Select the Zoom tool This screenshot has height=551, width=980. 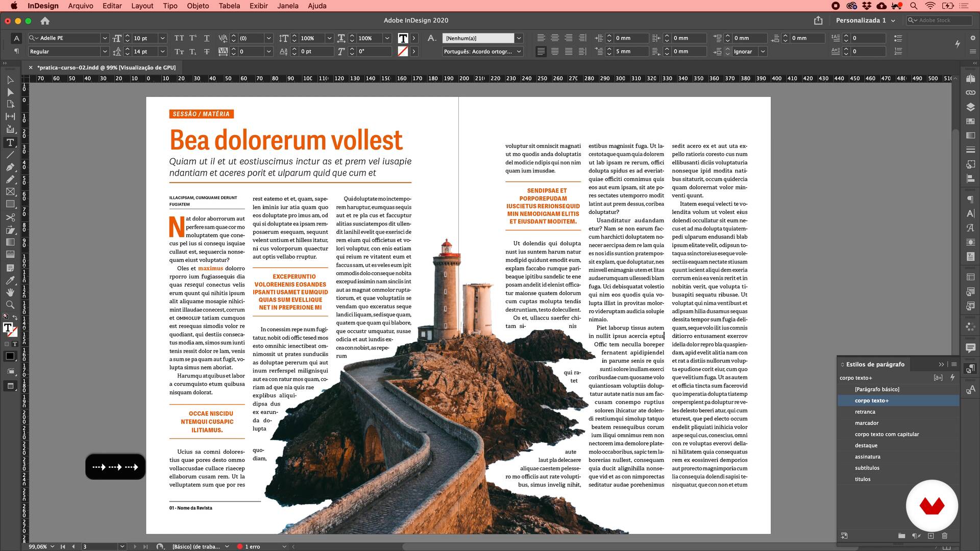10,305
